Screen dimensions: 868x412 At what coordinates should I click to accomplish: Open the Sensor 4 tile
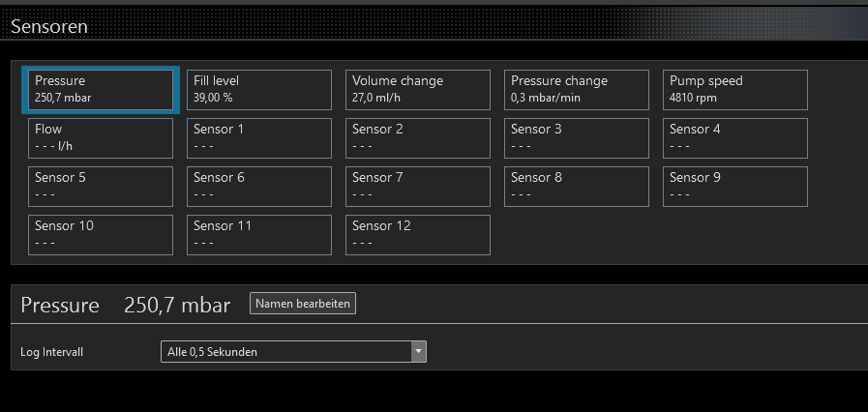point(735,137)
